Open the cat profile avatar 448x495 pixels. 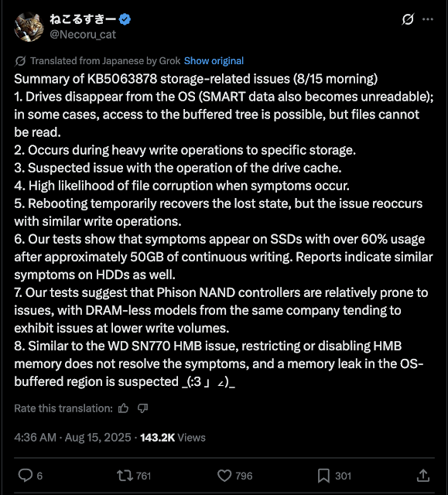tap(29, 27)
